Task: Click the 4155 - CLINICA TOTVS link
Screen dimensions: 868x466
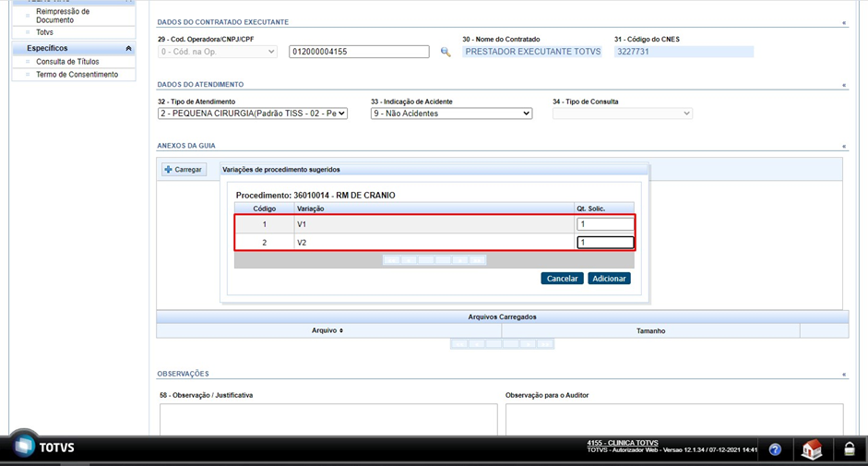Action: pyautogui.click(x=623, y=443)
